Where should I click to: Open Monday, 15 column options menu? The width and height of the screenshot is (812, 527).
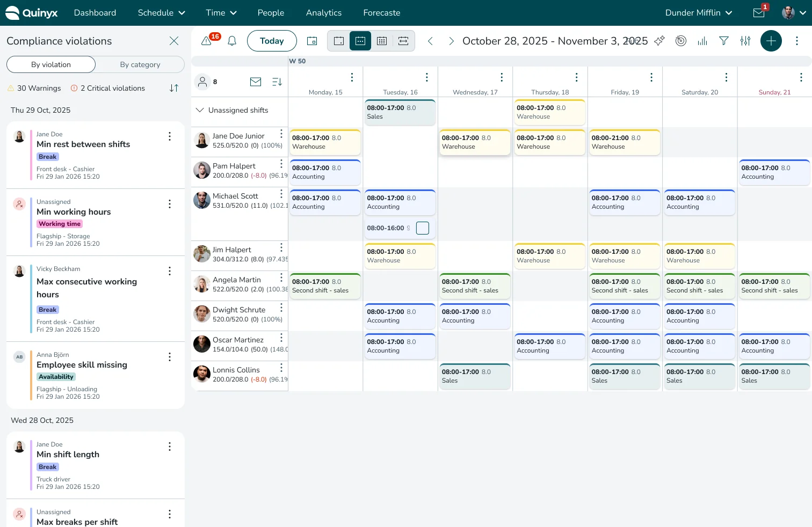coord(352,77)
